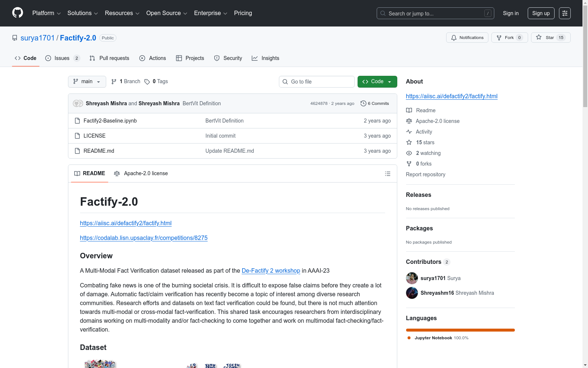Open the Security tab

[228, 58]
